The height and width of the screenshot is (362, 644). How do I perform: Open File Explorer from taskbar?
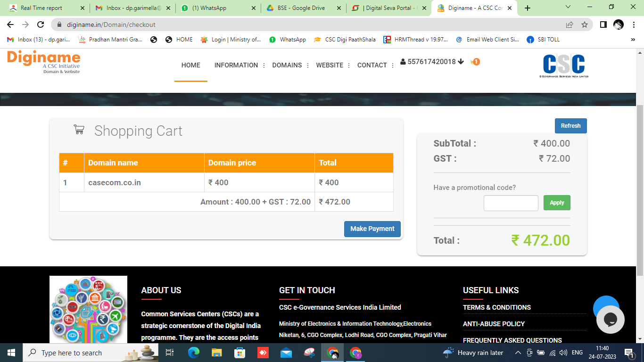pos(216,353)
